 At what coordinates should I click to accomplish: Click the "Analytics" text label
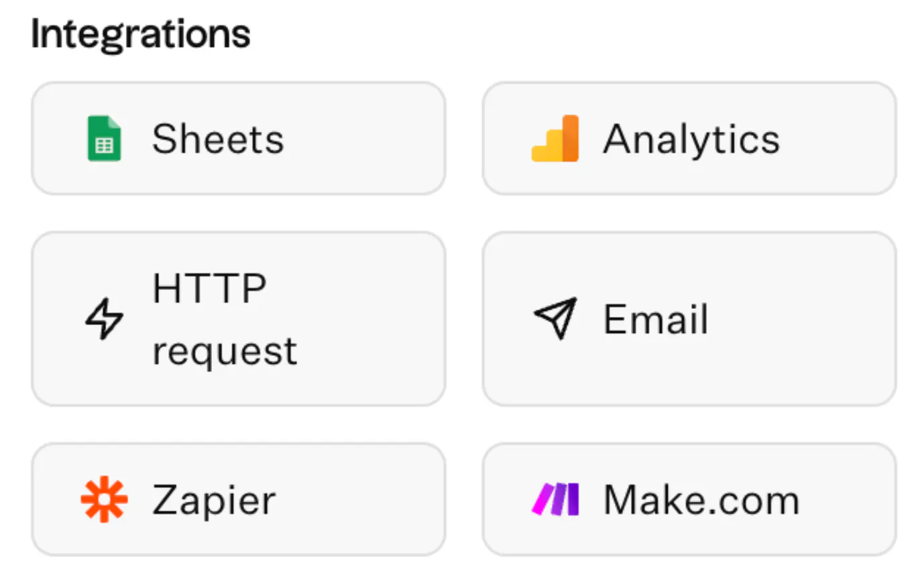pos(691,139)
